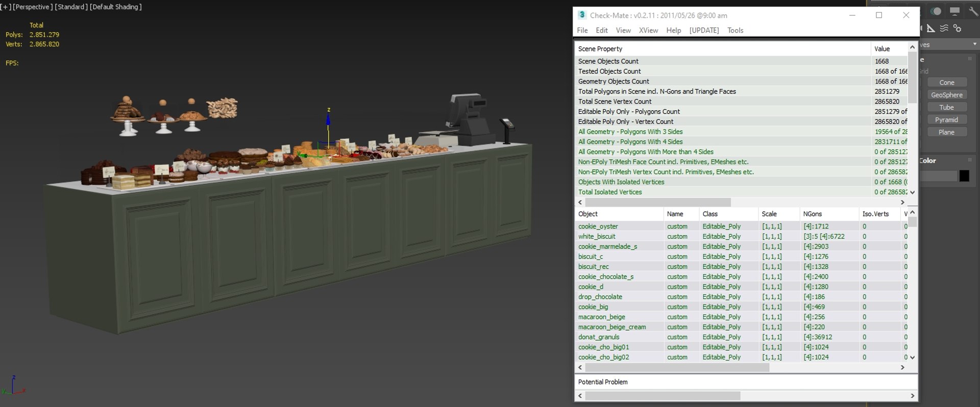Click the Check-Mate window app icon
The image size is (980, 407).
tap(582, 15)
